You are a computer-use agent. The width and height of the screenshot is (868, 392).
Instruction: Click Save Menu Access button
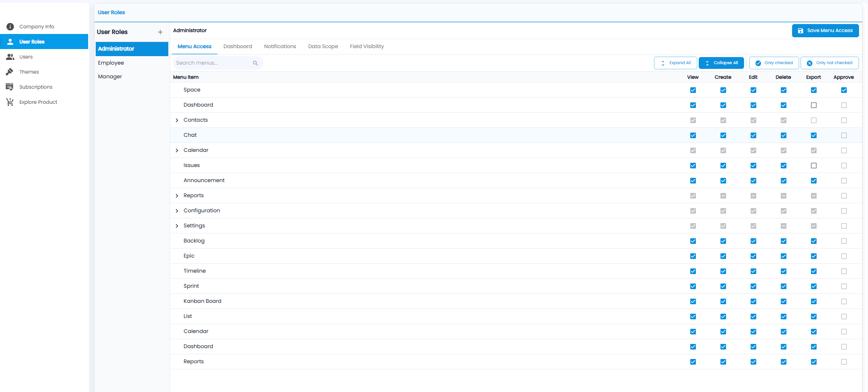(825, 31)
